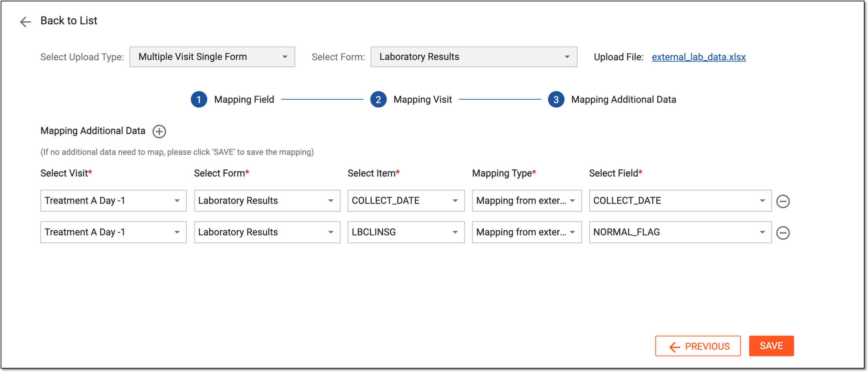Click the Back to List arrow icon
Image resolution: width=868 pixels, height=372 pixels.
tap(25, 22)
